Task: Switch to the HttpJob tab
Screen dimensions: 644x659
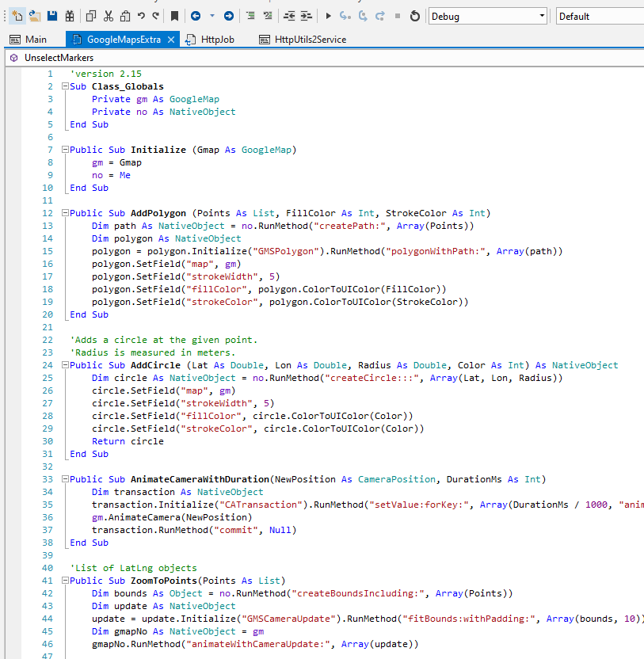Action: (216, 39)
